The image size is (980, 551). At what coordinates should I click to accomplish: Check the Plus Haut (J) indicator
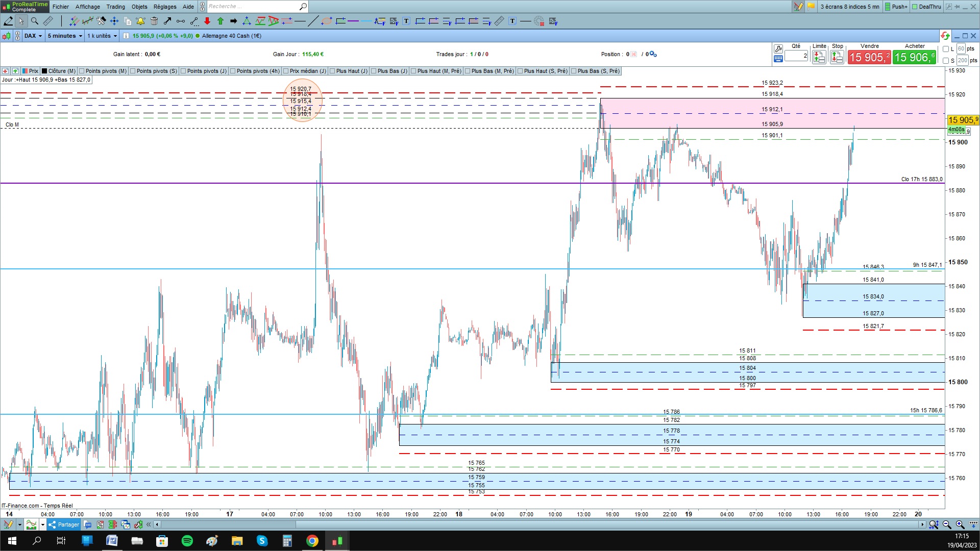pyautogui.click(x=332, y=71)
